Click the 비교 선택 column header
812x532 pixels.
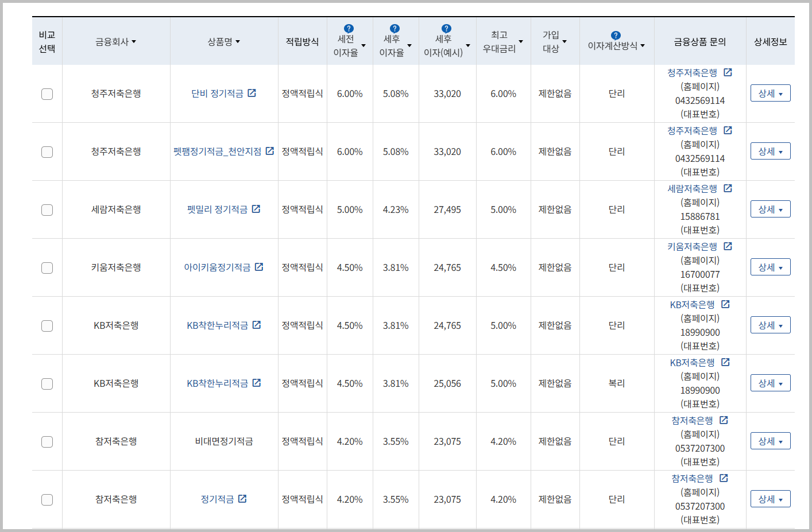tap(47, 42)
